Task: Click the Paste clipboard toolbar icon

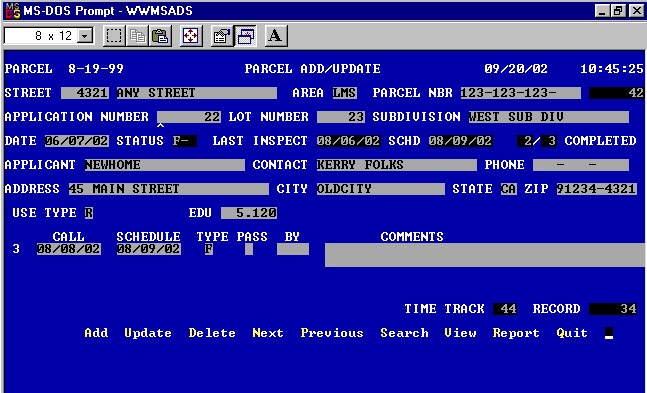Action: 161,36
